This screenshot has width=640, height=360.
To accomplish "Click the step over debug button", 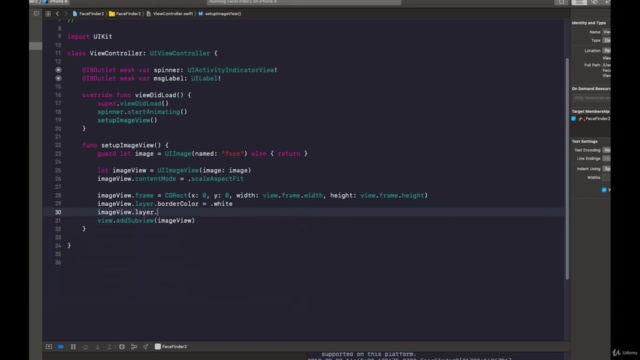I will [85, 347].
